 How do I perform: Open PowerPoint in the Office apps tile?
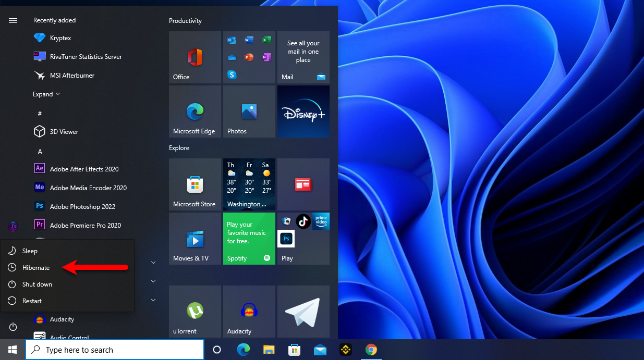tap(249, 57)
